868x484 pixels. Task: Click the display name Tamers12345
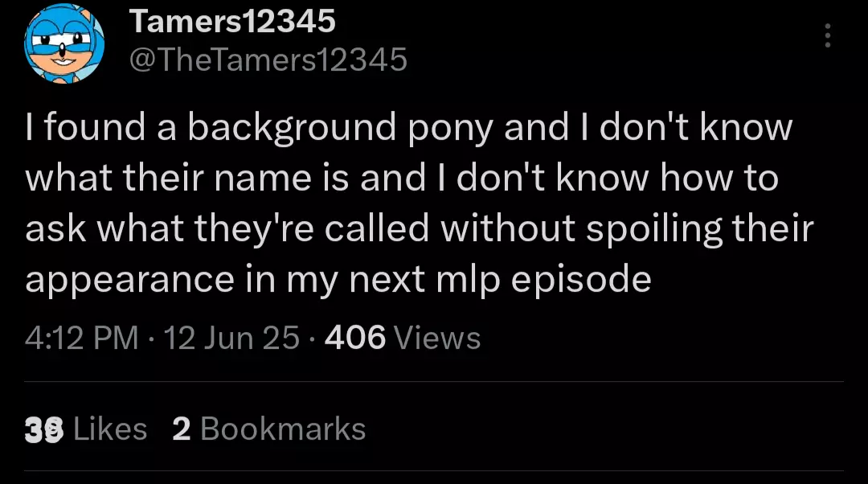point(232,21)
